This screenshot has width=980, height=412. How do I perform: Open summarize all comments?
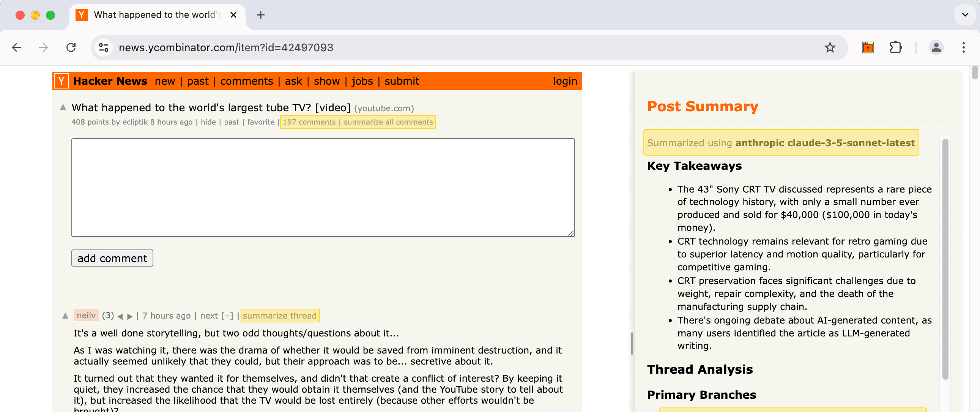tap(388, 122)
